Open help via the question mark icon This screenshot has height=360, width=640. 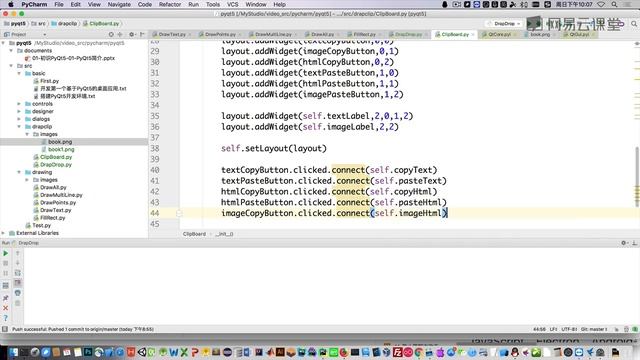6,318
